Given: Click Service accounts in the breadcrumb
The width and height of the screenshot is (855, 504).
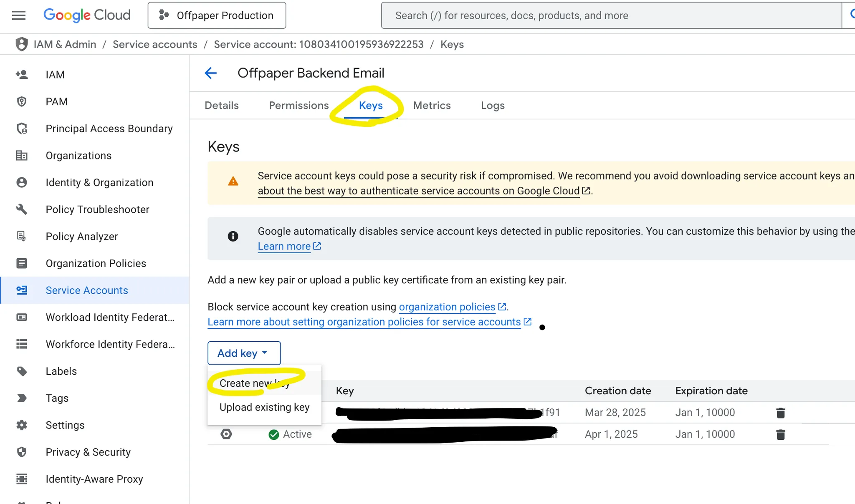Looking at the screenshot, I should coord(155,45).
